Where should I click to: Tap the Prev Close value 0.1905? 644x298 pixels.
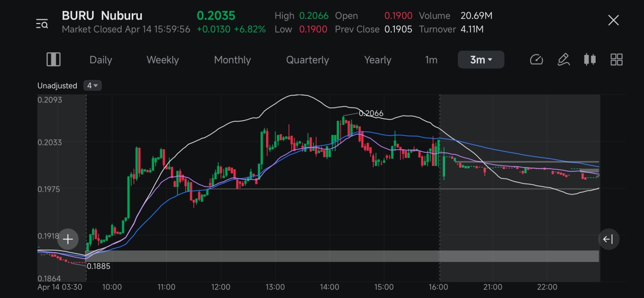tap(398, 29)
